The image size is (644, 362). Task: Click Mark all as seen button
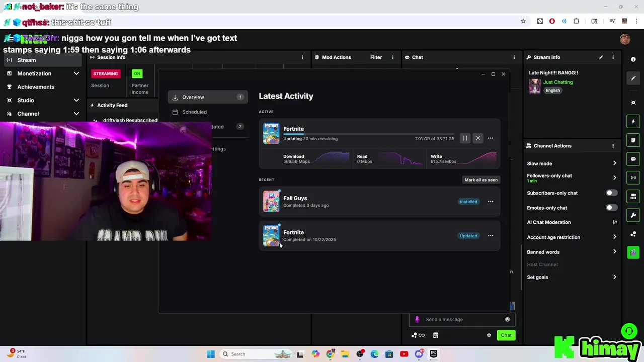click(481, 179)
